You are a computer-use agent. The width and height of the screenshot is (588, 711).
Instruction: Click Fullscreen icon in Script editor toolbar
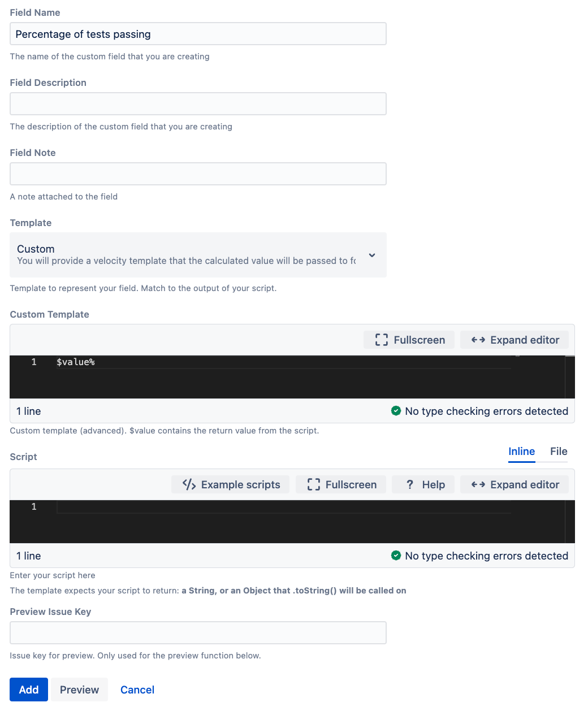(314, 484)
